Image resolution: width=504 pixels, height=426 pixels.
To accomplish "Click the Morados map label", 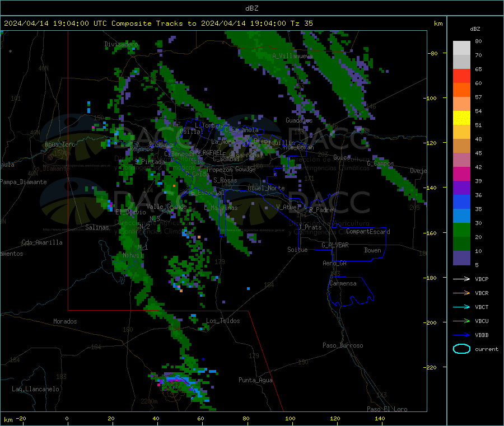I will (65, 321).
